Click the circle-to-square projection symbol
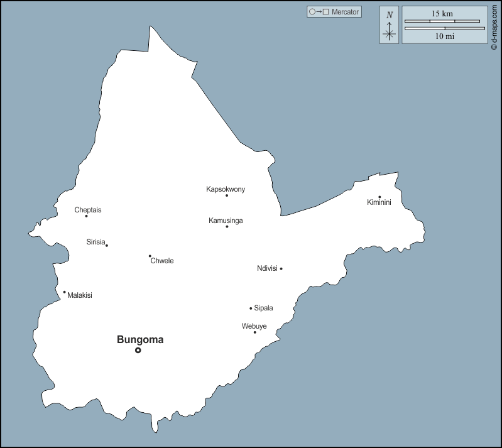Screen dimensions: 502x448 (x=319, y=12)
